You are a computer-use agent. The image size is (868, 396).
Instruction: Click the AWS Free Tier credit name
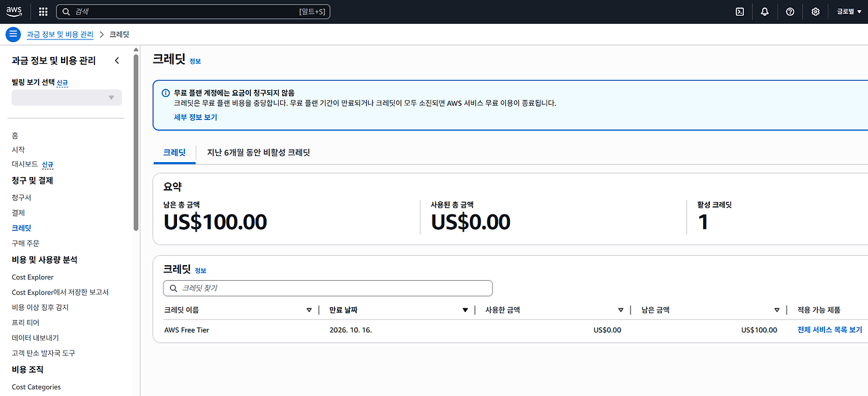pyautogui.click(x=186, y=330)
